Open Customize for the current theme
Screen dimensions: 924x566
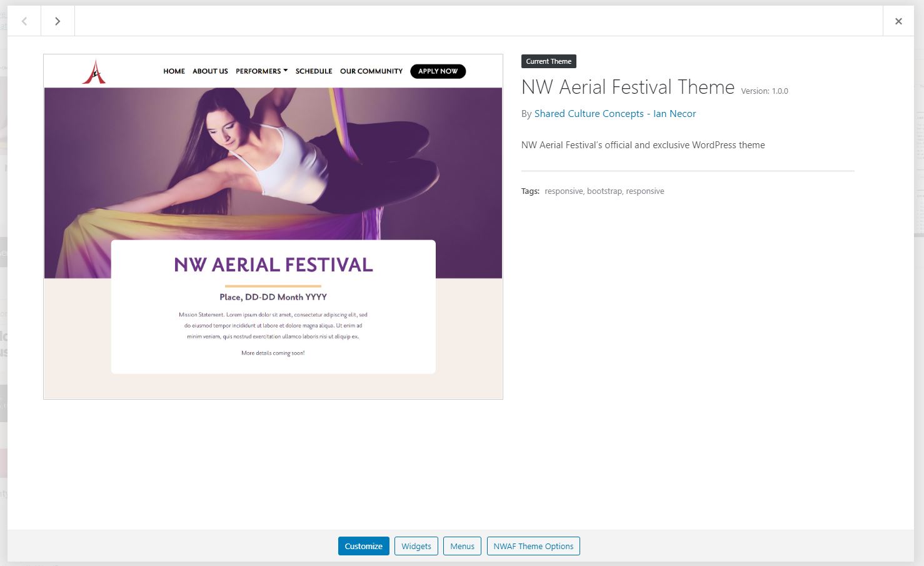tap(364, 546)
